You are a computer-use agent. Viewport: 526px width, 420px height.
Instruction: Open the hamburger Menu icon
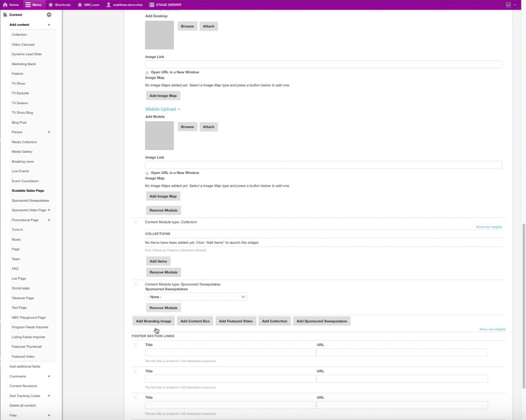(28, 5)
